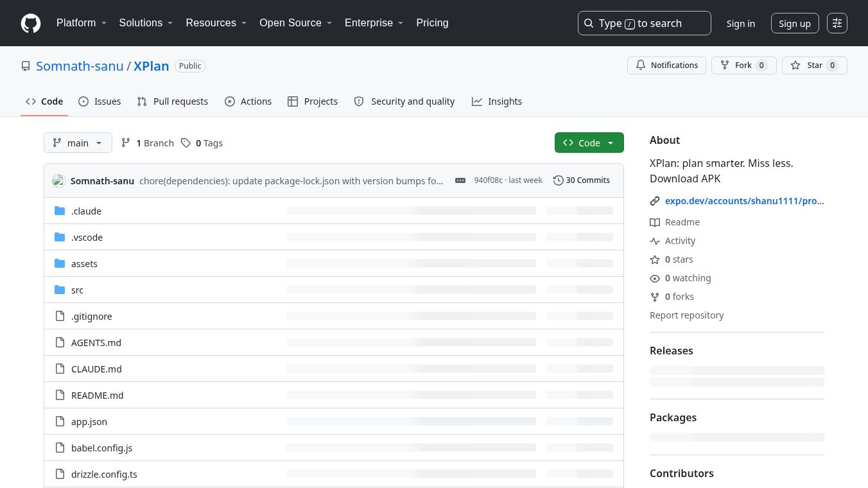Click the drizzle.config.ts file icon
Screen dimensions: 868x488
[x=60, y=474]
